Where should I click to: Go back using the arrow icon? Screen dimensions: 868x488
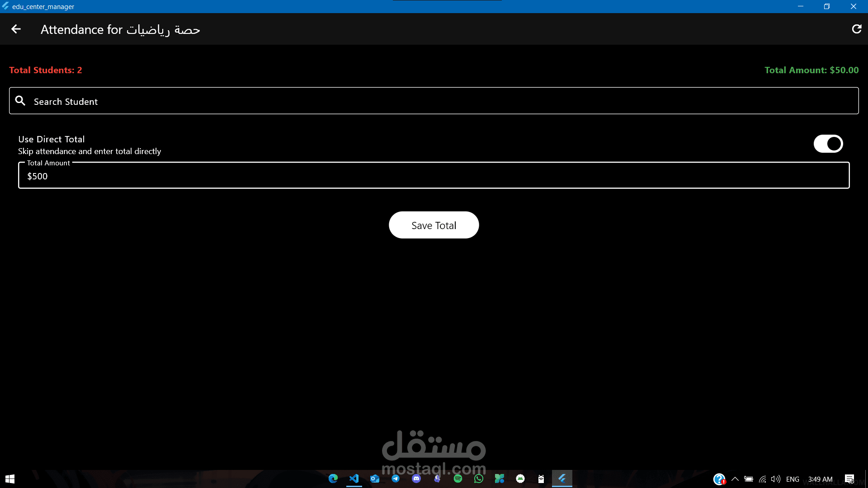click(x=16, y=29)
